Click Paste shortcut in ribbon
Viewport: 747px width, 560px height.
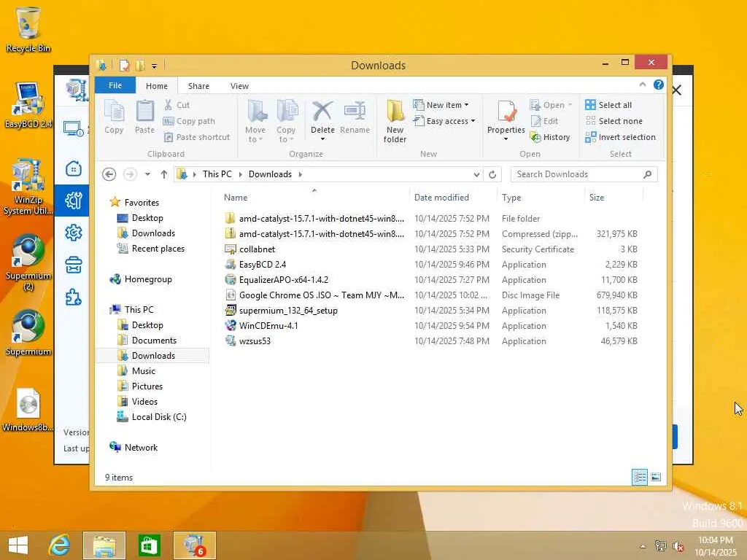(x=197, y=137)
